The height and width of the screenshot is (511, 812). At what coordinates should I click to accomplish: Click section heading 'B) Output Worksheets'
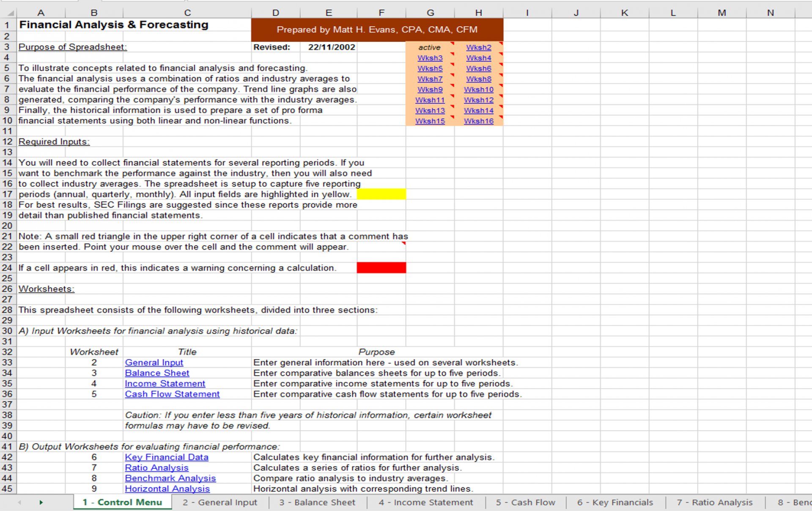coord(149,447)
